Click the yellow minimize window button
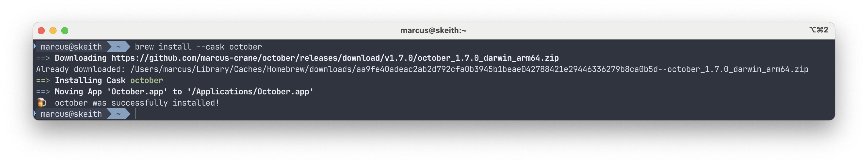 point(53,31)
